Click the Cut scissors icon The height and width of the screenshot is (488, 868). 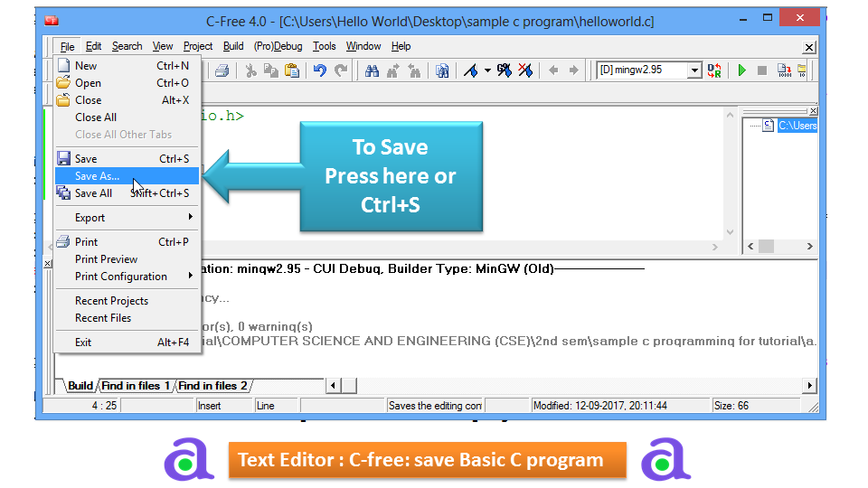(x=250, y=70)
